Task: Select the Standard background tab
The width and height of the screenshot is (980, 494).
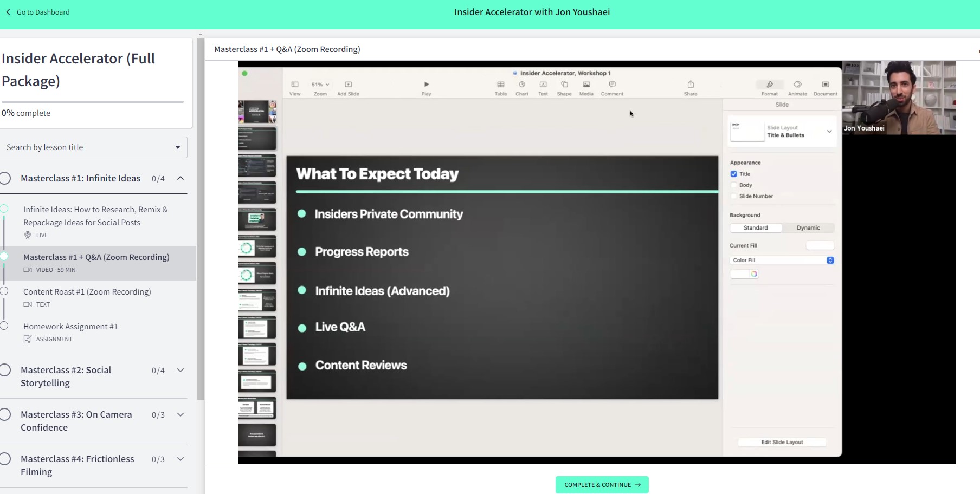Action: point(755,227)
